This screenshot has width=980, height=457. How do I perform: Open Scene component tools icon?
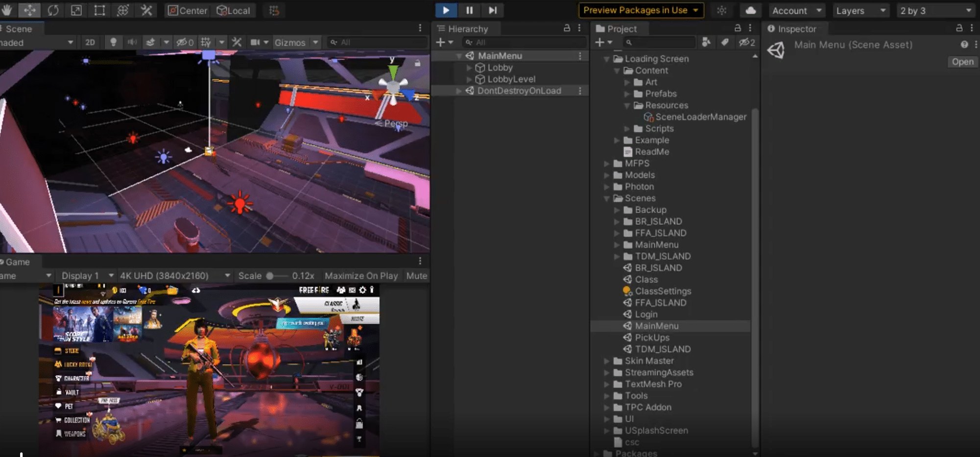(237, 43)
